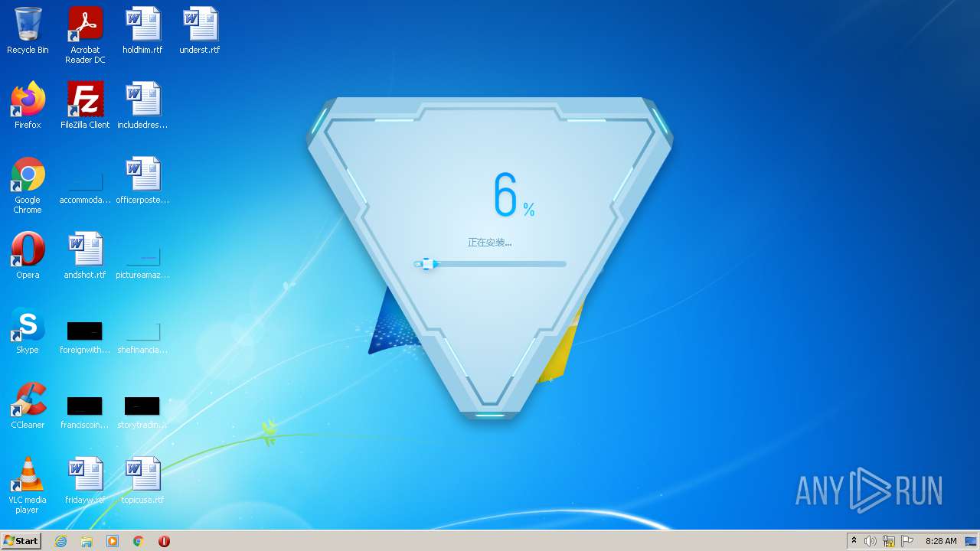Open Opera from the taskbar

click(164, 541)
